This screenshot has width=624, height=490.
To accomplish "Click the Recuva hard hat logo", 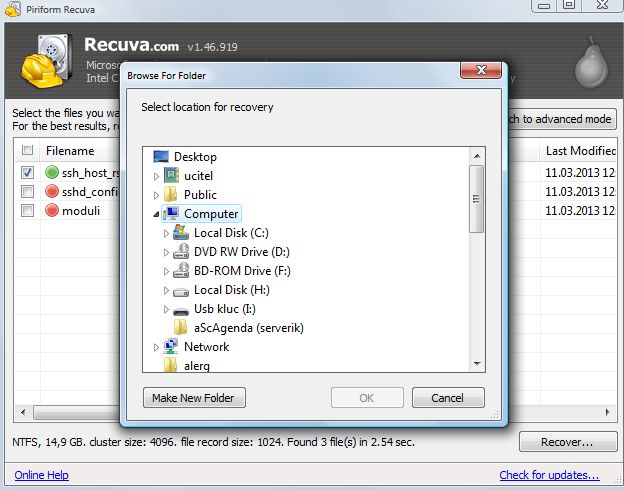I will [x=47, y=61].
